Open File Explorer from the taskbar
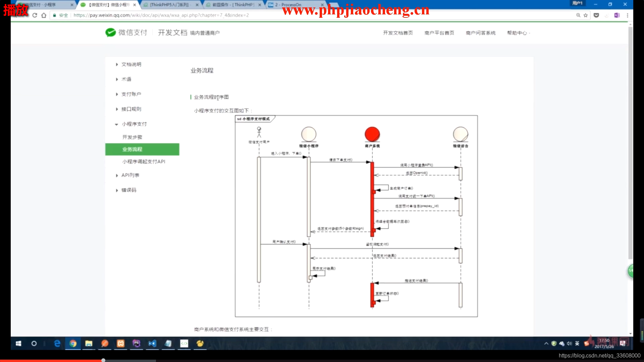 (x=89, y=343)
